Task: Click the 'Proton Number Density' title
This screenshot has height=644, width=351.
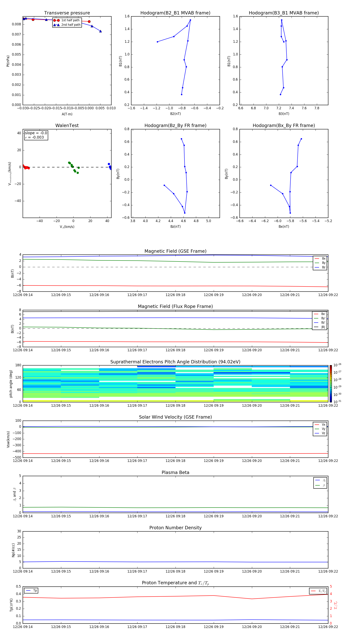Action: point(175,528)
